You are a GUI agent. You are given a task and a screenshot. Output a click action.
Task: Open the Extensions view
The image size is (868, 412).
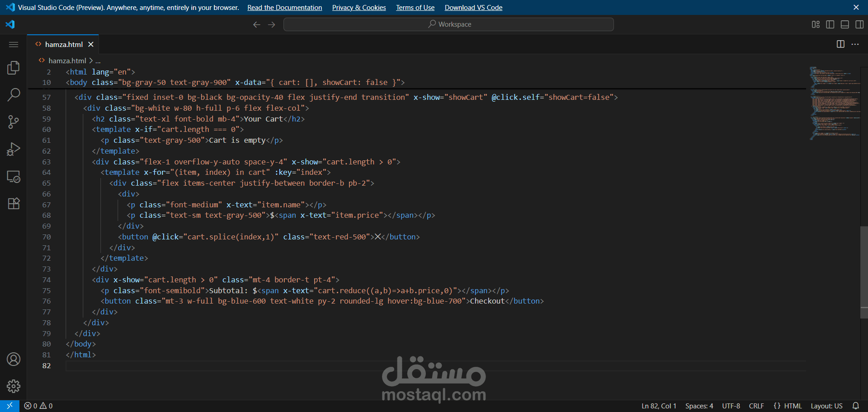click(x=14, y=203)
